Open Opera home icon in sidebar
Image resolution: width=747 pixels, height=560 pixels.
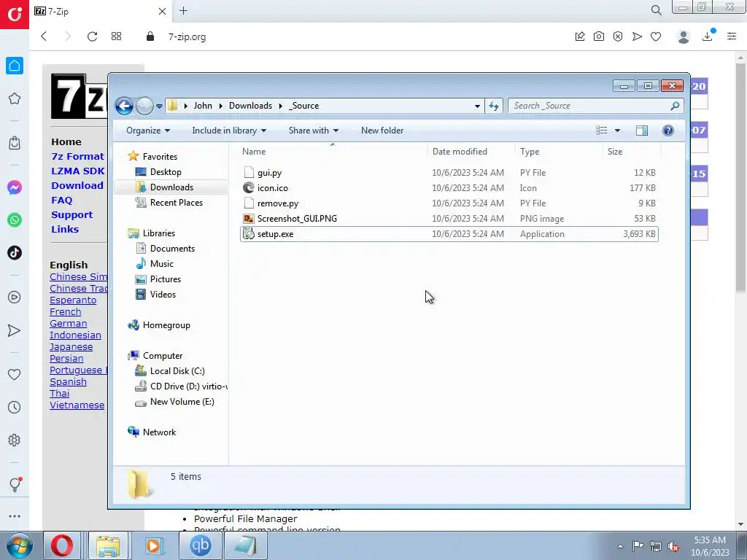click(15, 66)
